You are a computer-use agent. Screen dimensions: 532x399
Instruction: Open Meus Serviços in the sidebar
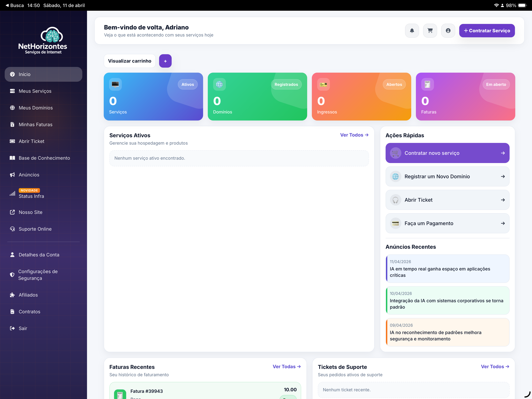pyautogui.click(x=43, y=91)
